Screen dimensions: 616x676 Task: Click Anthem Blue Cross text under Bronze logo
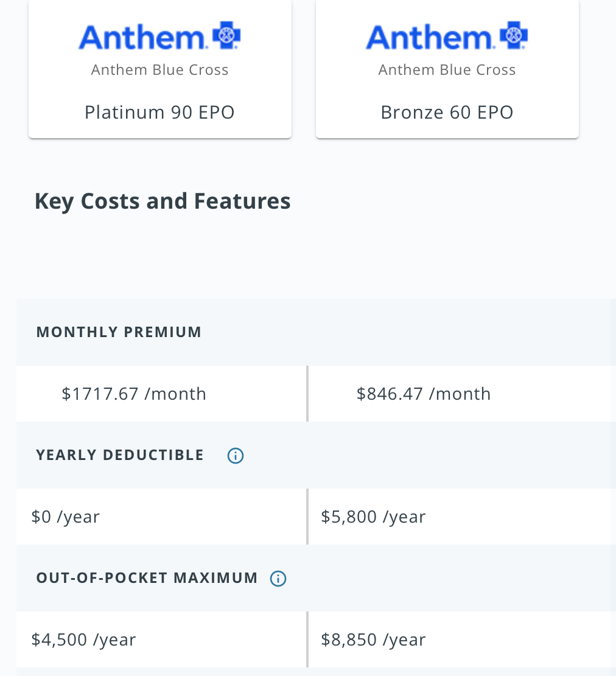click(x=447, y=70)
